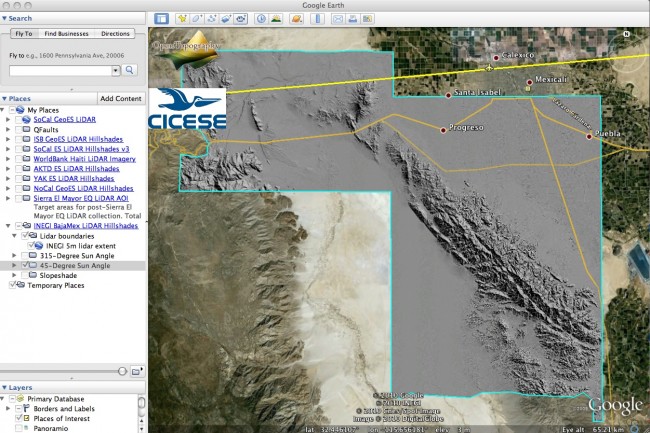Switch to the Directions tab

[115, 34]
